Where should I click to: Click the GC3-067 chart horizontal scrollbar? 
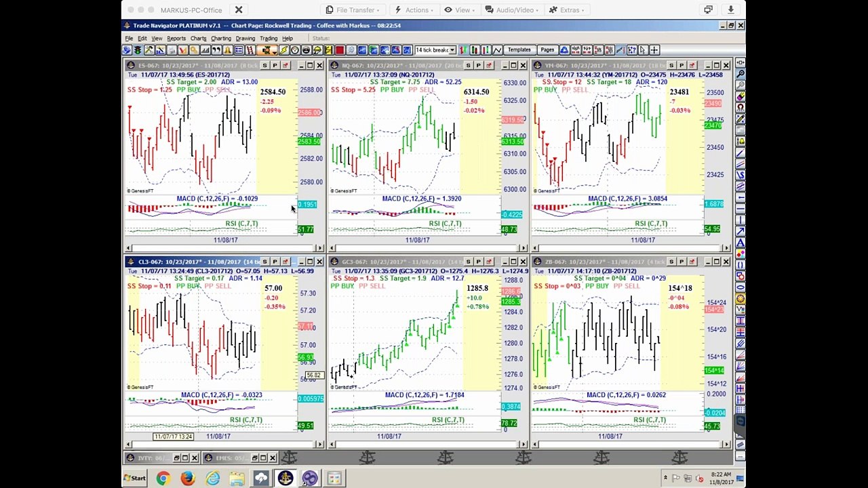tap(429, 444)
